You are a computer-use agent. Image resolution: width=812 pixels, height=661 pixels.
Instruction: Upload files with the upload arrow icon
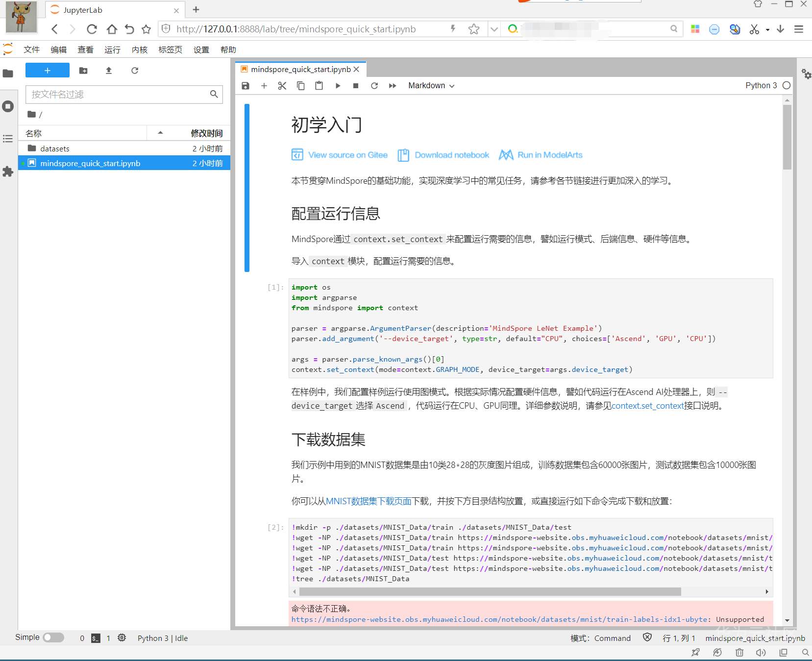[x=109, y=71]
